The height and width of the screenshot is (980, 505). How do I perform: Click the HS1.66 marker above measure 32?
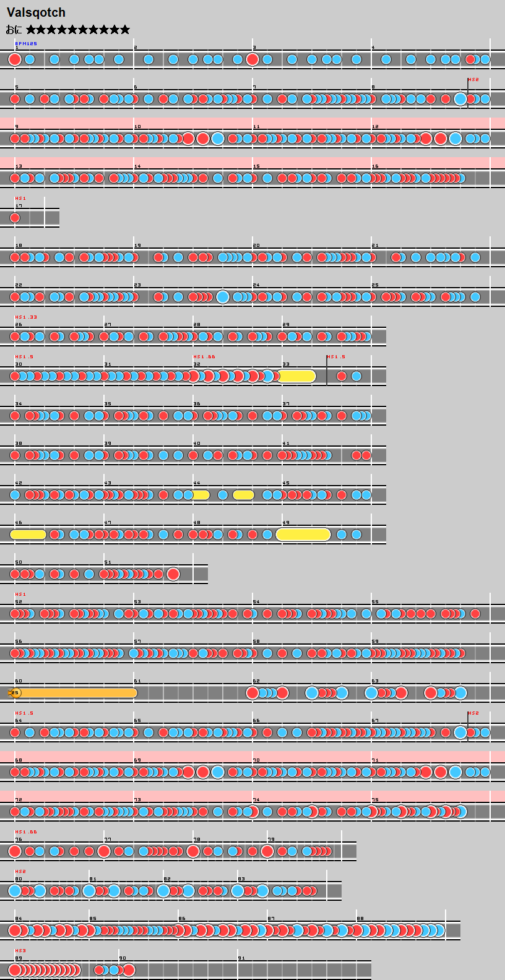(x=204, y=357)
